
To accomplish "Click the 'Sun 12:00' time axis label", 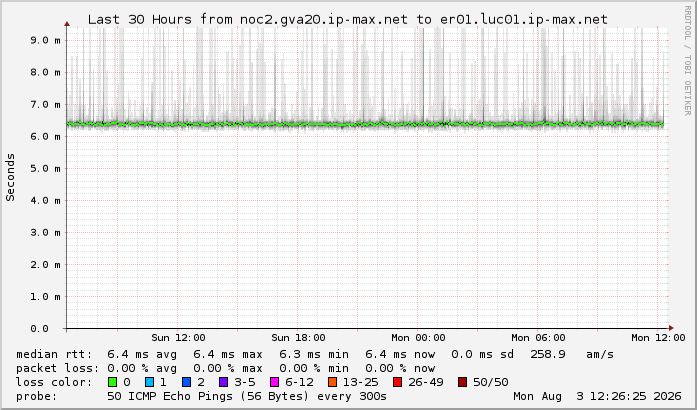I will [x=178, y=338].
